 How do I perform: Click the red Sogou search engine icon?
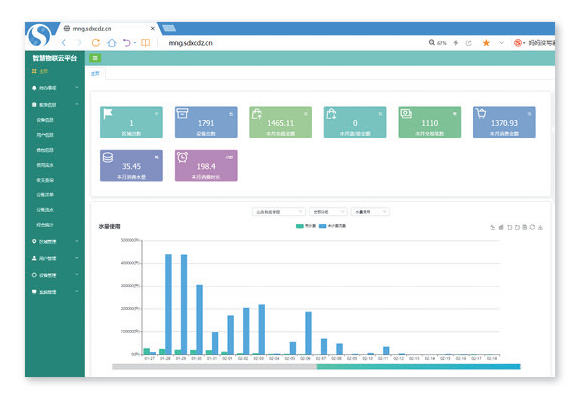point(518,43)
